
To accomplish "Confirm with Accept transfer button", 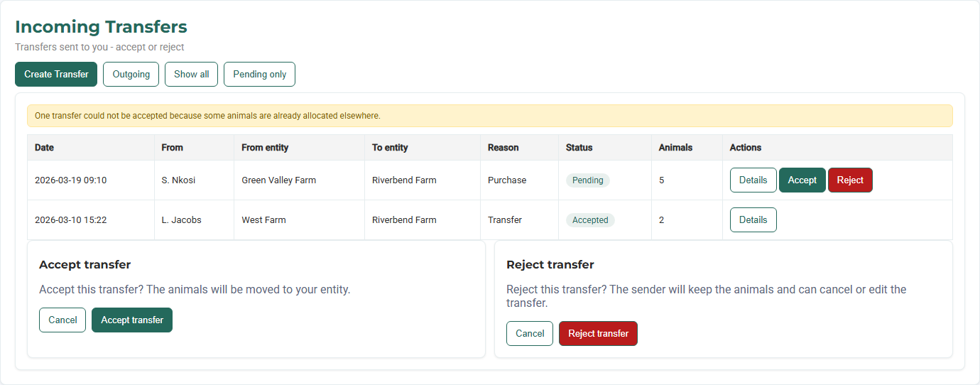I will (x=132, y=320).
